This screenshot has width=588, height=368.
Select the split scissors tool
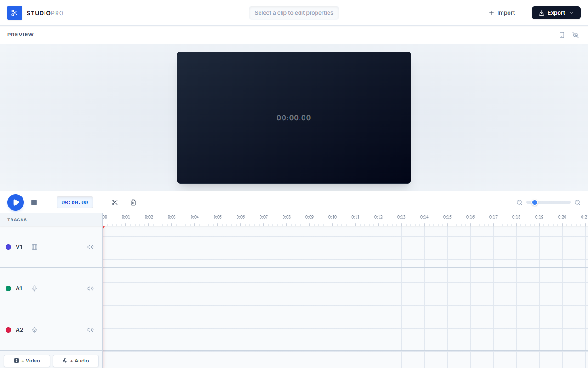(115, 202)
